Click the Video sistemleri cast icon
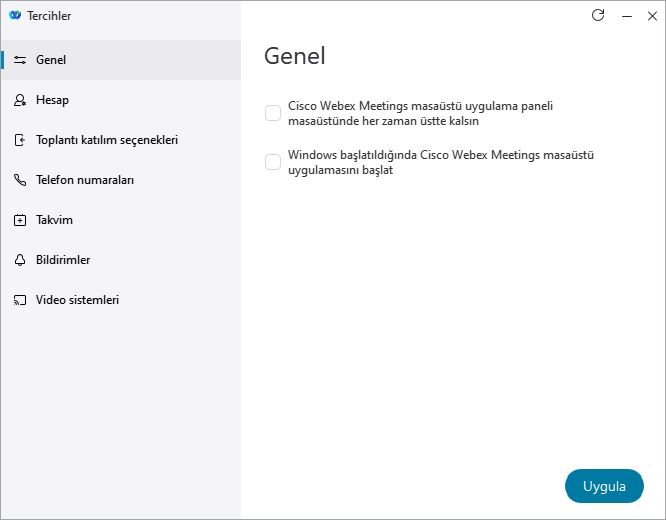The width and height of the screenshot is (666, 520). (x=20, y=300)
